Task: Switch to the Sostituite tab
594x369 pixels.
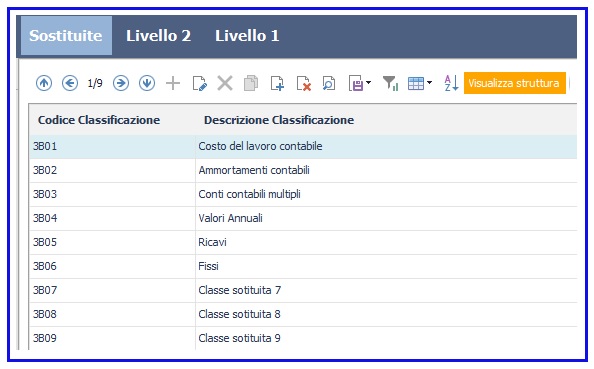Action: (66, 36)
